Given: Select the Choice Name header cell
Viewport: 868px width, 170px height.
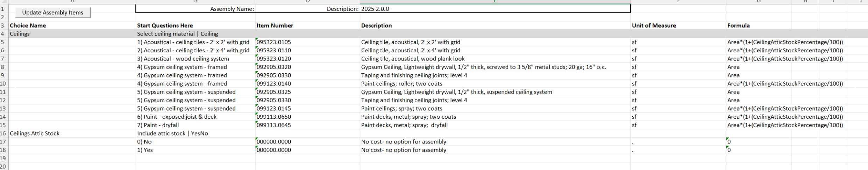Looking at the screenshot, I should (x=28, y=25).
